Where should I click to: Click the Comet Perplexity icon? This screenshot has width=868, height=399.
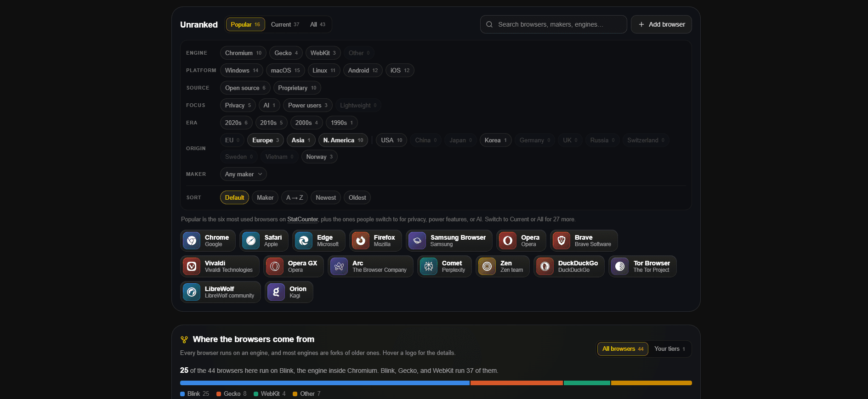[x=429, y=266]
